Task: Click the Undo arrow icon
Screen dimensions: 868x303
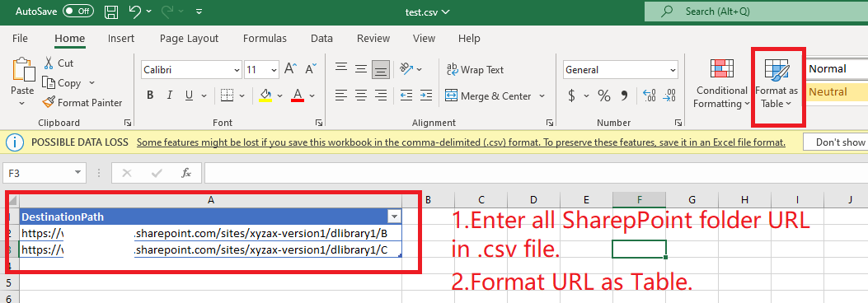Action: pos(134,11)
